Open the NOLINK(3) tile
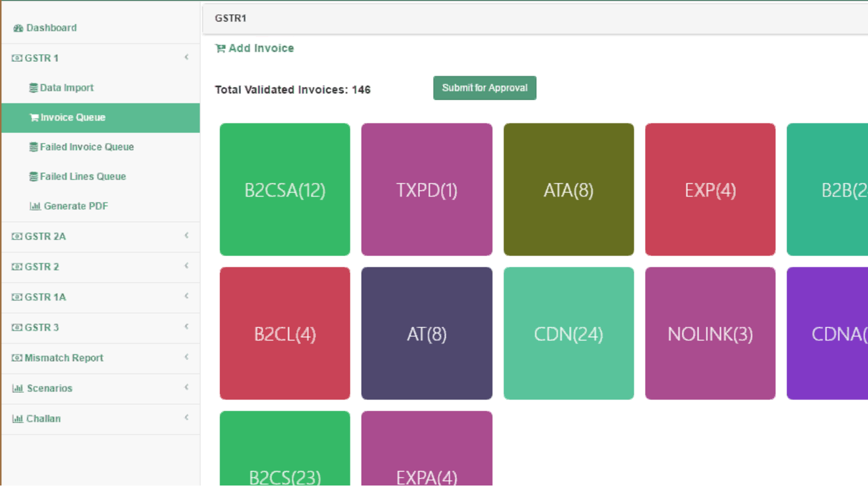 click(710, 333)
